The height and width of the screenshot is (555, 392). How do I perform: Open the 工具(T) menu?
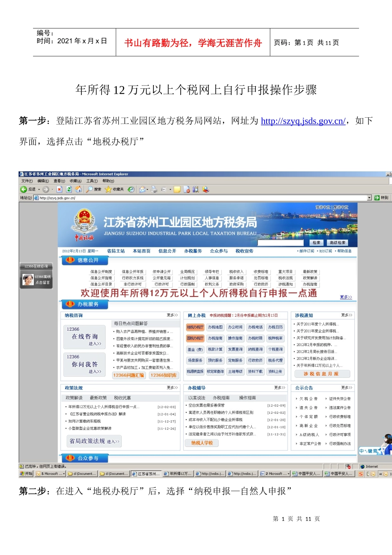(92, 181)
